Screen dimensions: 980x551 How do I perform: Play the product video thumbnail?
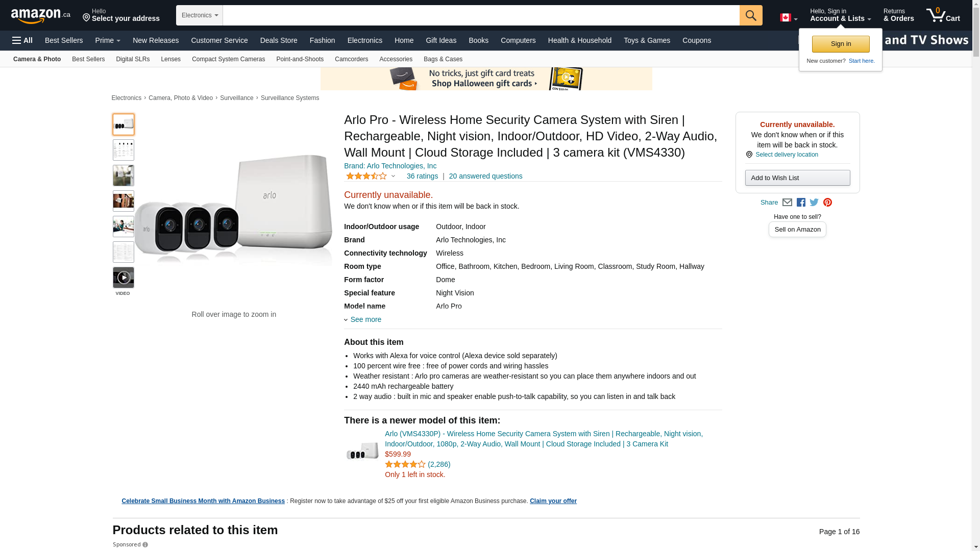123,278
